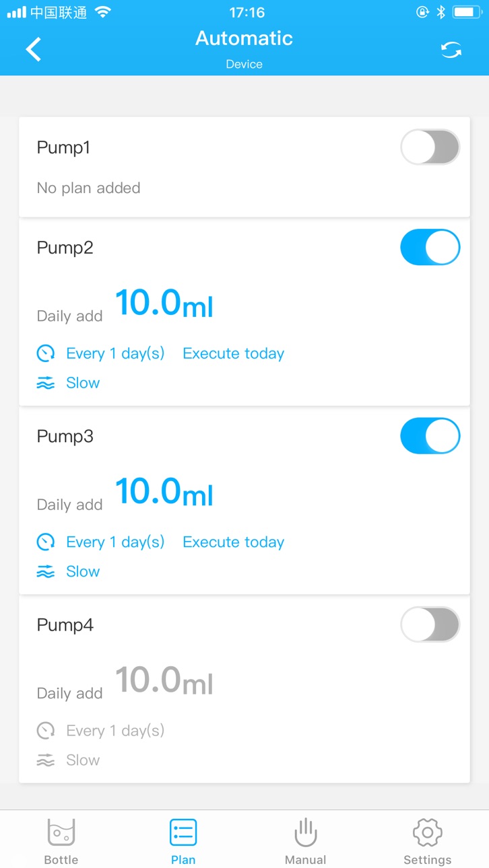This screenshot has width=489, height=868.
Task: Tap Pump3 clock interval icon
Action: click(45, 542)
